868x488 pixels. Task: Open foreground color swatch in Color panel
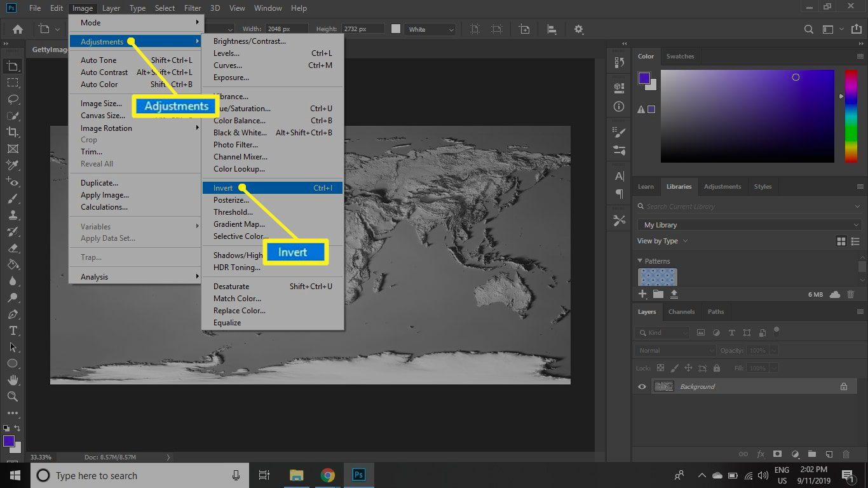coord(644,78)
